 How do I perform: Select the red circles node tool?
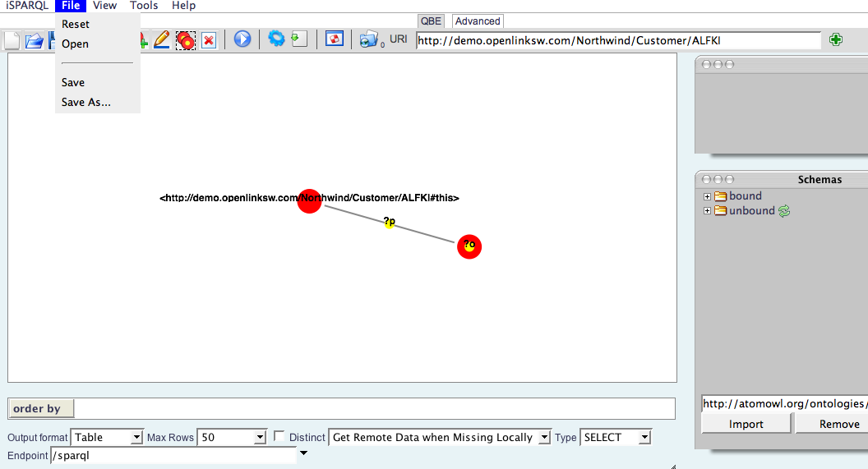186,39
